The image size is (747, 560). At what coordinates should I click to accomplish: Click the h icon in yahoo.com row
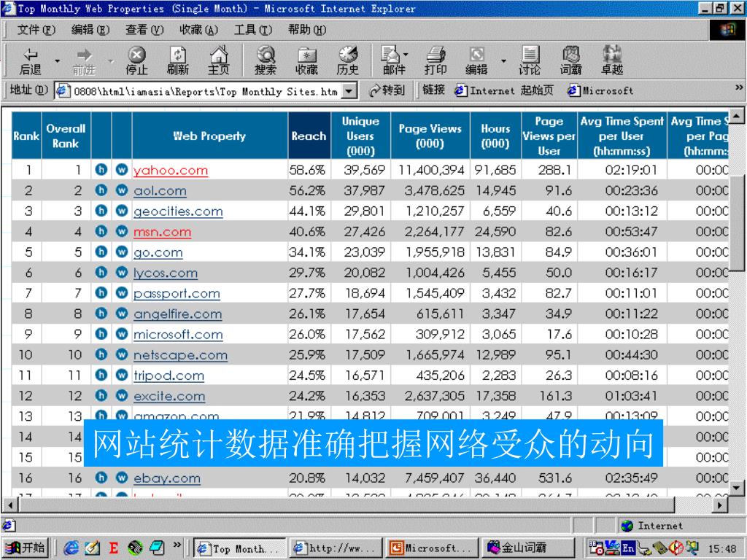tap(101, 169)
